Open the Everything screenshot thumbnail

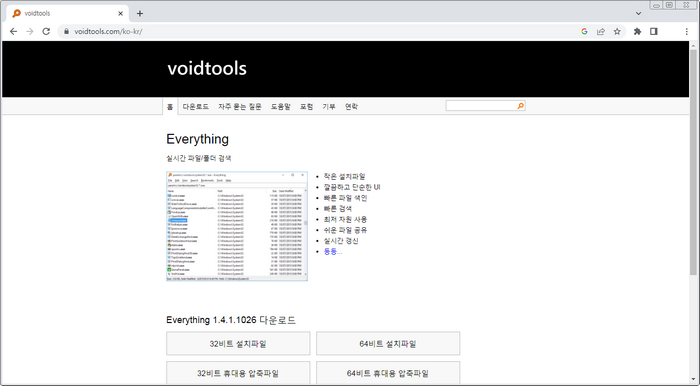237,226
